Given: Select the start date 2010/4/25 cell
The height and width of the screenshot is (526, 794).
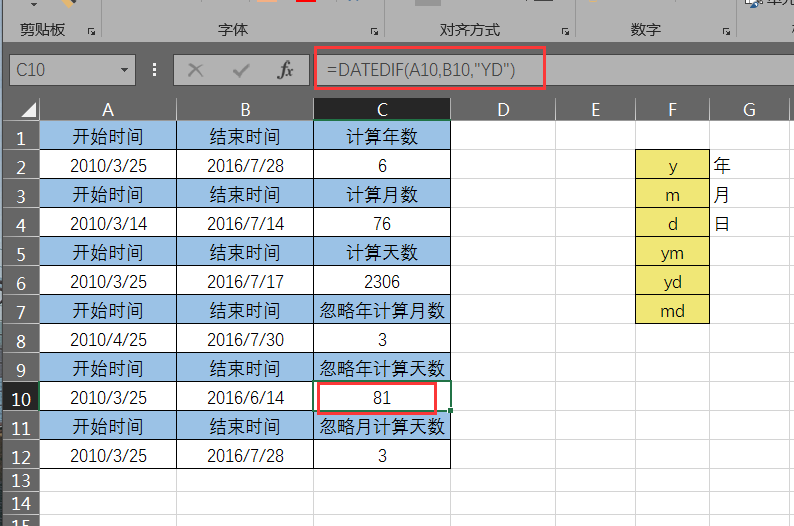Looking at the screenshot, I should (x=108, y=339).
